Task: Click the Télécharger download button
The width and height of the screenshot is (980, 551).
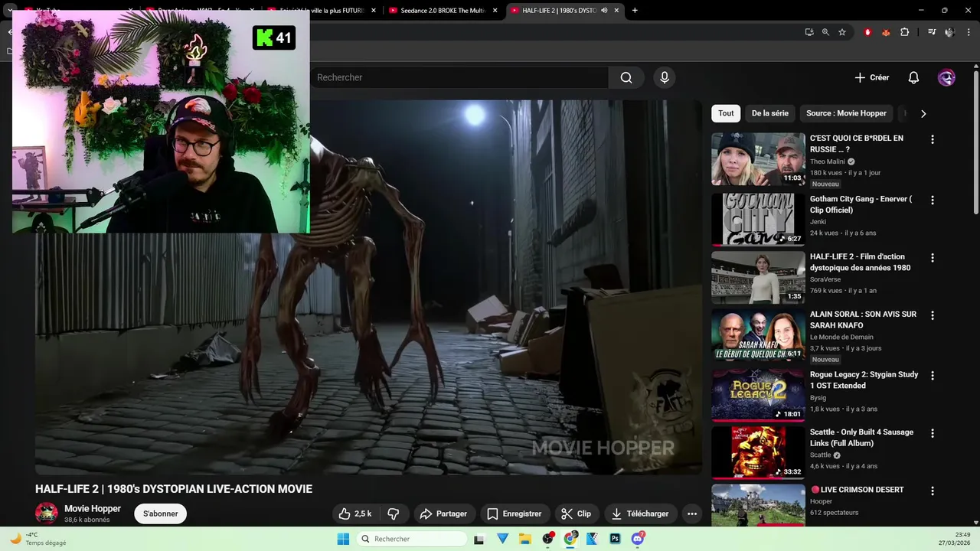Action: coord(640,514)
